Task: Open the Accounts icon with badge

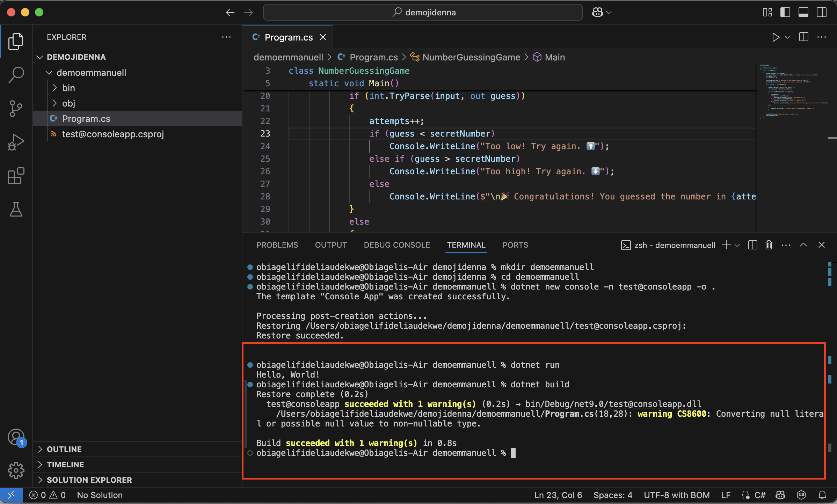Action: pos(16,437)
